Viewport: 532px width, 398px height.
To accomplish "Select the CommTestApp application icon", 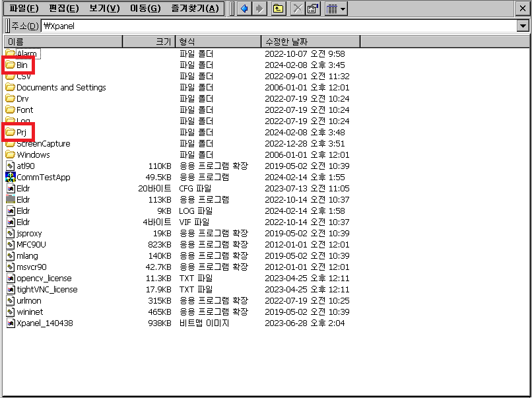I will [11, 177].
